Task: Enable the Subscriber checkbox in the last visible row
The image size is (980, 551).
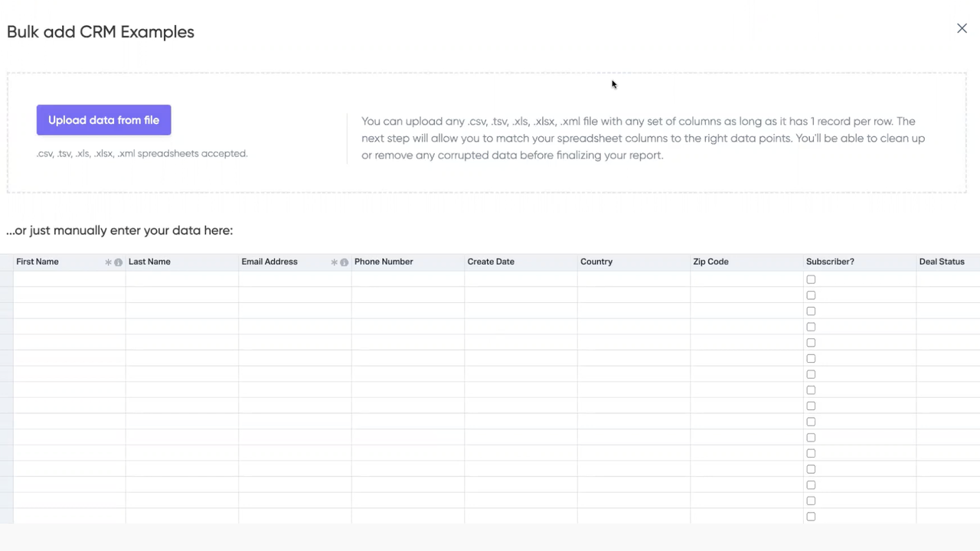Action: click(x=811, y=517)
